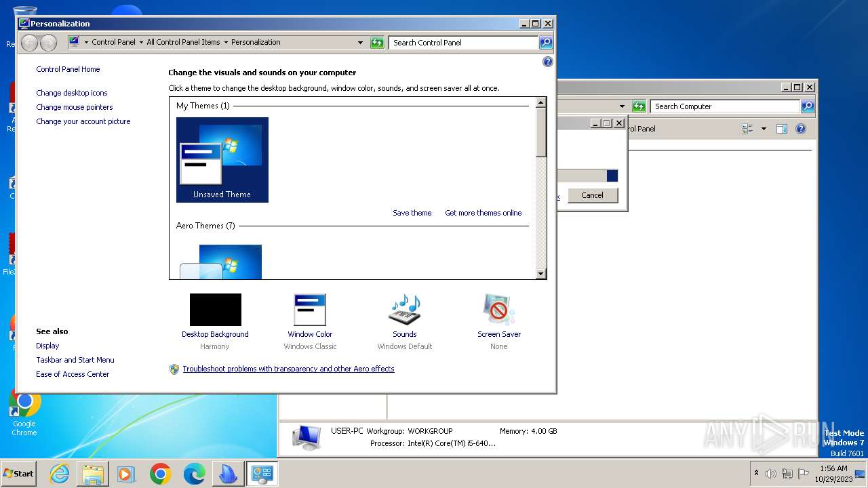Click the themes list scrollbar thumb
This screenshot has width=868, height=488.
540,133
